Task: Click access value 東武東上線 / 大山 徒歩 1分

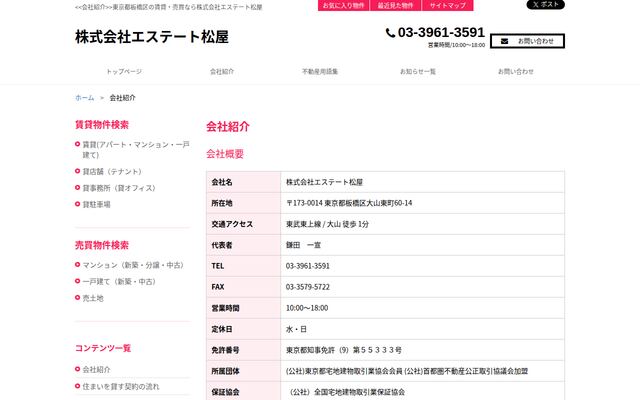Action: tap(327, 224)
